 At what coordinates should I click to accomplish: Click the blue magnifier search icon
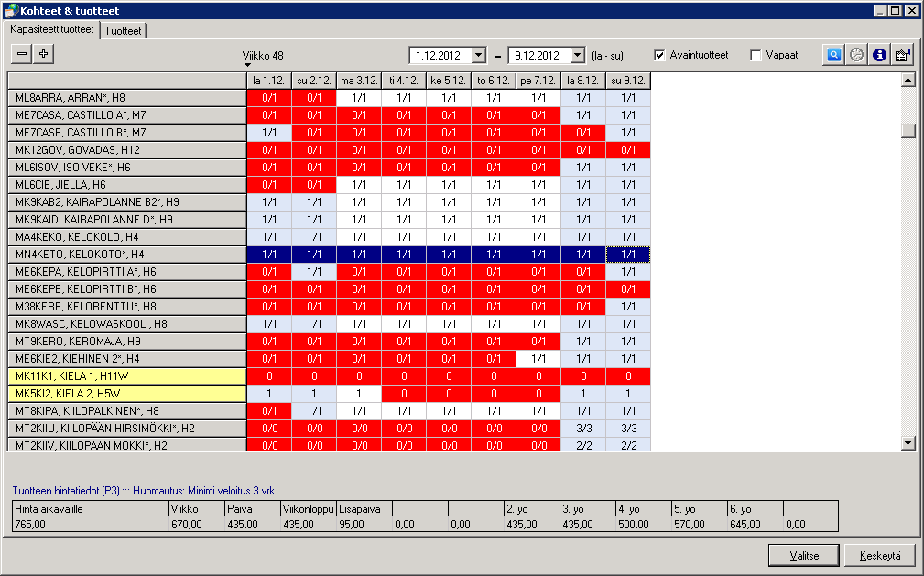[834, 55]
